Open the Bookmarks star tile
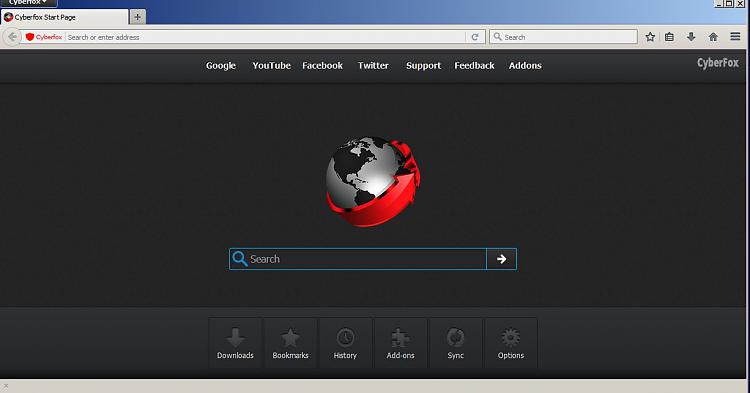The height and width of the screenshot is (393, 750). (290, 343)
